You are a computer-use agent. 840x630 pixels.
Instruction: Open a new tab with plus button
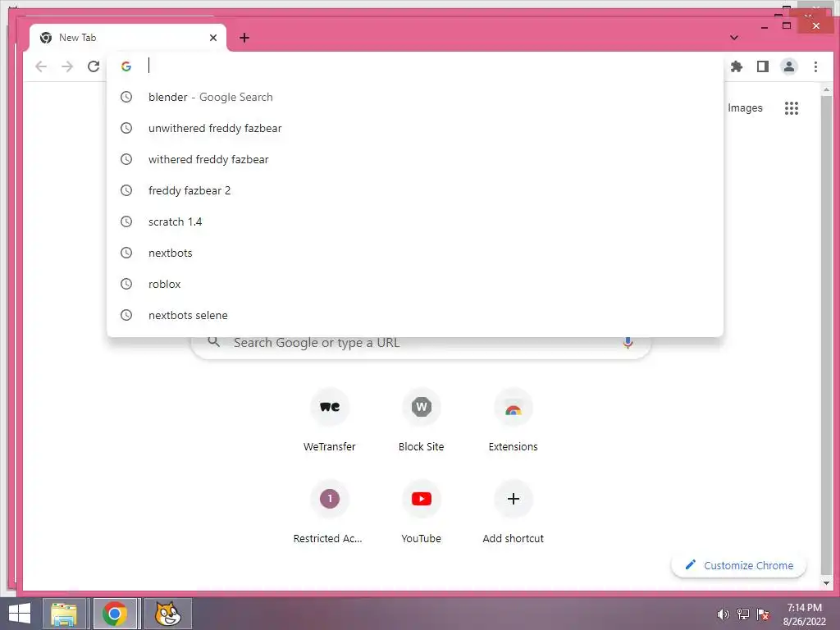(x=244, y=38)
